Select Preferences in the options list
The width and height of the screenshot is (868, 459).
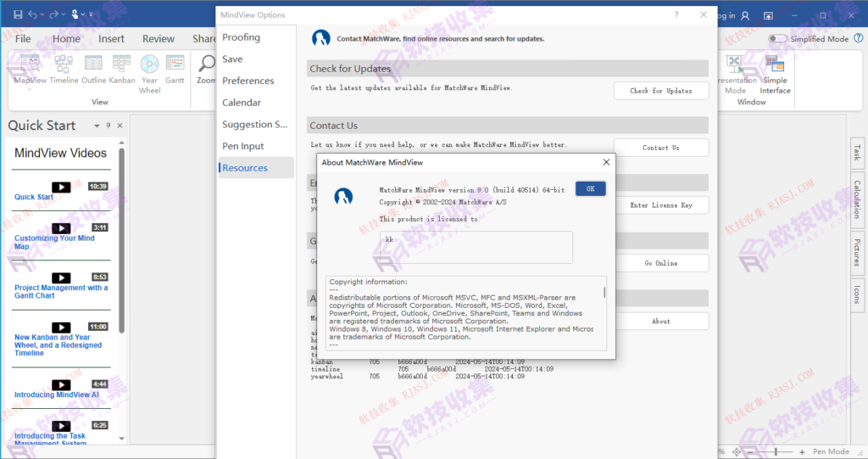pos(248,81)
